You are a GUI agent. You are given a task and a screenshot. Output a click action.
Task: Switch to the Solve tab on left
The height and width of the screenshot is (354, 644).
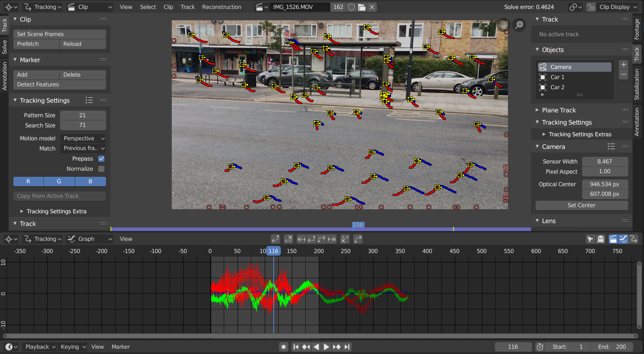pyautogui.click(x=4, y=47)
